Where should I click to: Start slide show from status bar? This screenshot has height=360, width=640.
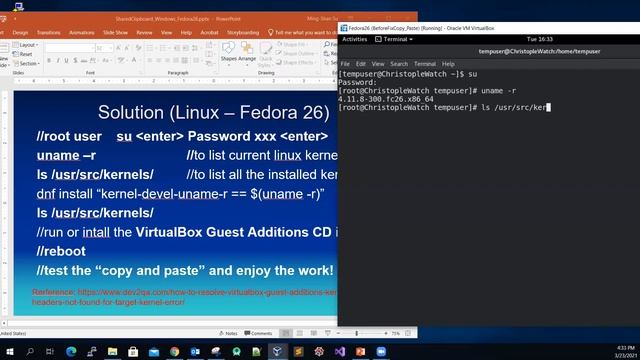pyautogui.click(x=327, y=333)
